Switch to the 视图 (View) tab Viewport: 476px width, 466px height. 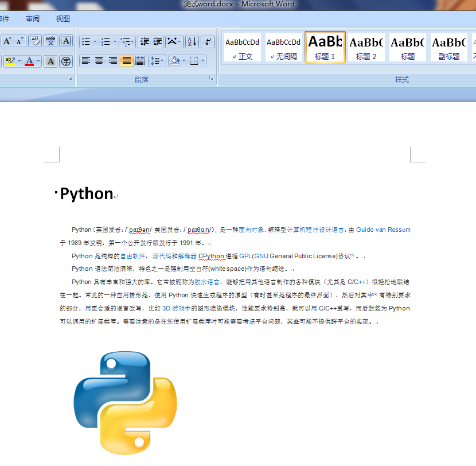(x=63, y=19)
